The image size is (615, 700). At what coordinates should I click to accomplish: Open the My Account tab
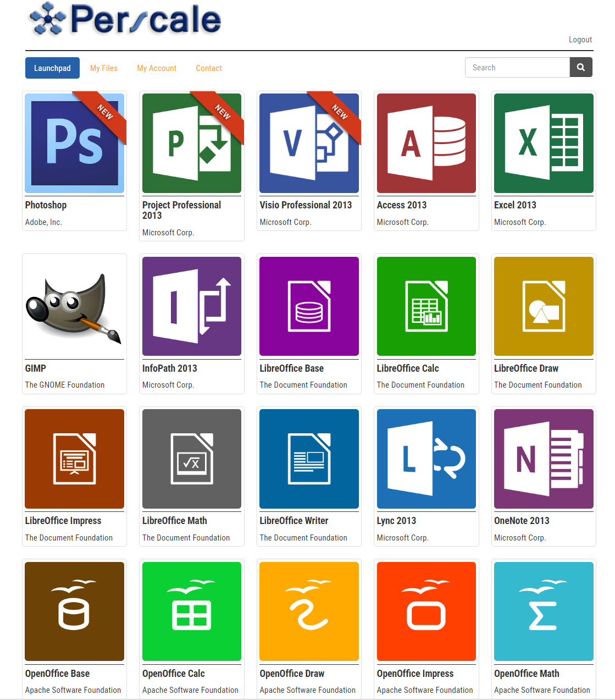click(157, 68)
